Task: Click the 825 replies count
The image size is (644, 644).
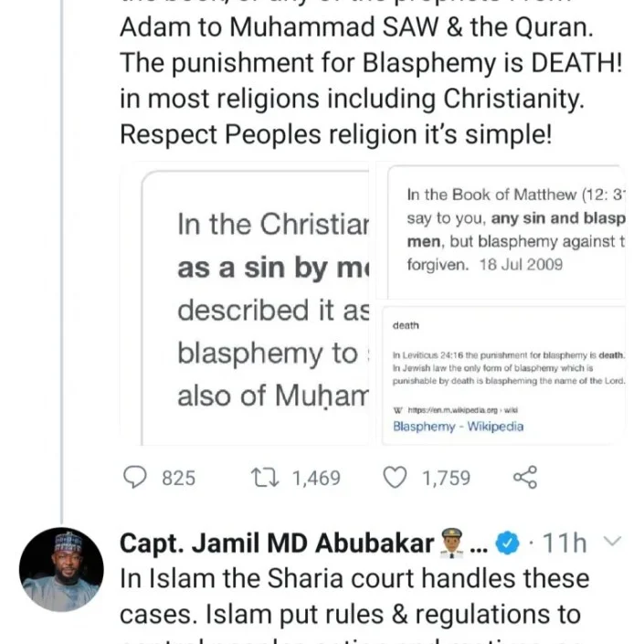Action: (178, 477)
